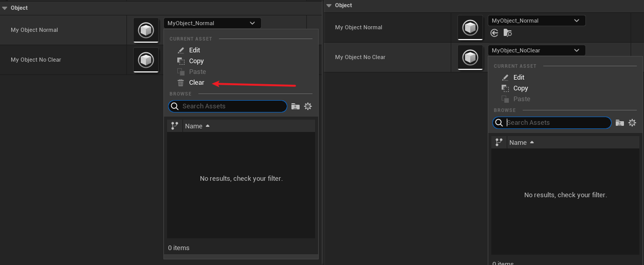Click the 'Use Selected Asset' arrow icon
Image resolution: width=644 pixels, height=265 pixels.
(x=494, y=33)
